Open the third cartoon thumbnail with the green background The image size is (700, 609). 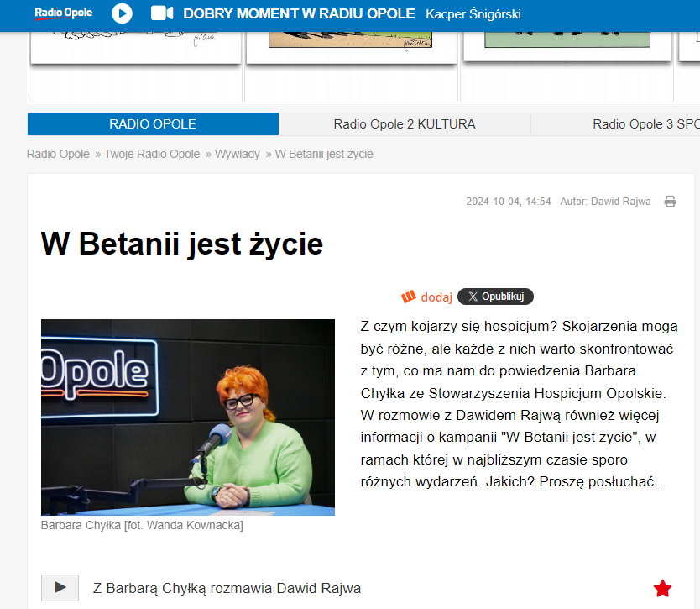click(x=567, y=46)
